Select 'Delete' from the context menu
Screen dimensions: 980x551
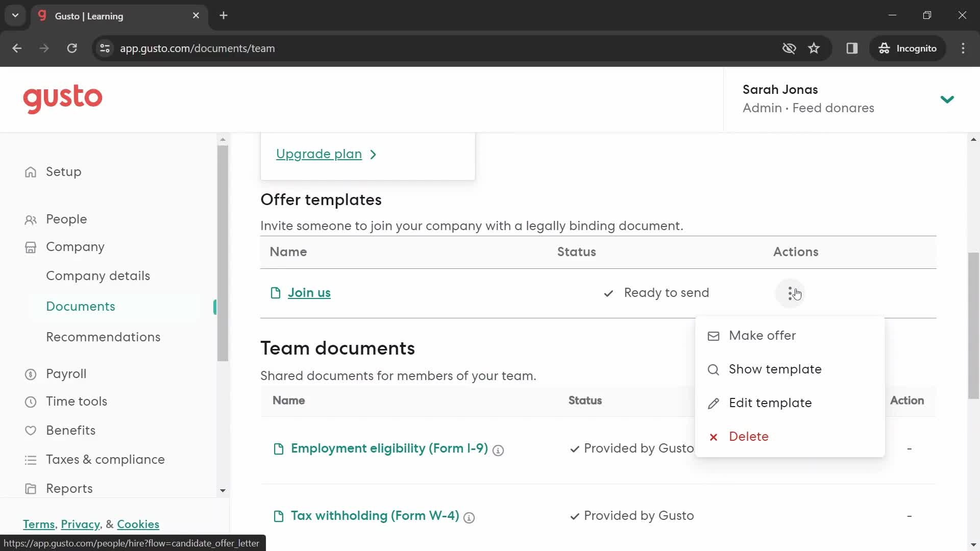point(749,437)
